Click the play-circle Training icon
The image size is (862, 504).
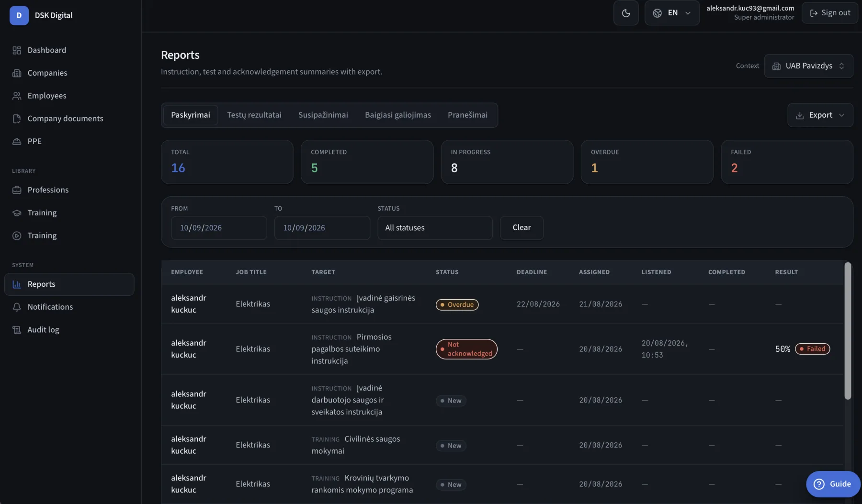[17, 235]
